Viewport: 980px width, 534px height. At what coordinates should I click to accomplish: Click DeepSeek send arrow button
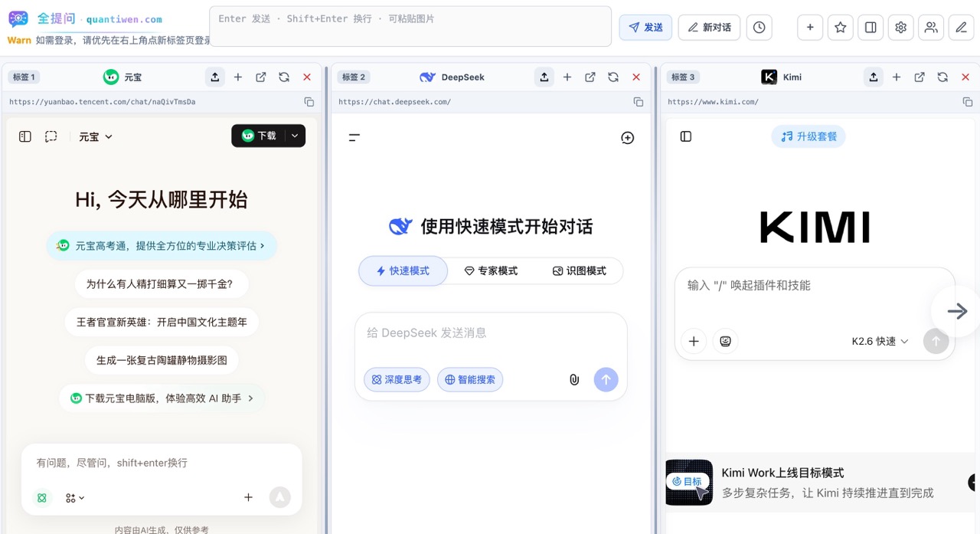tap(606, 379)
